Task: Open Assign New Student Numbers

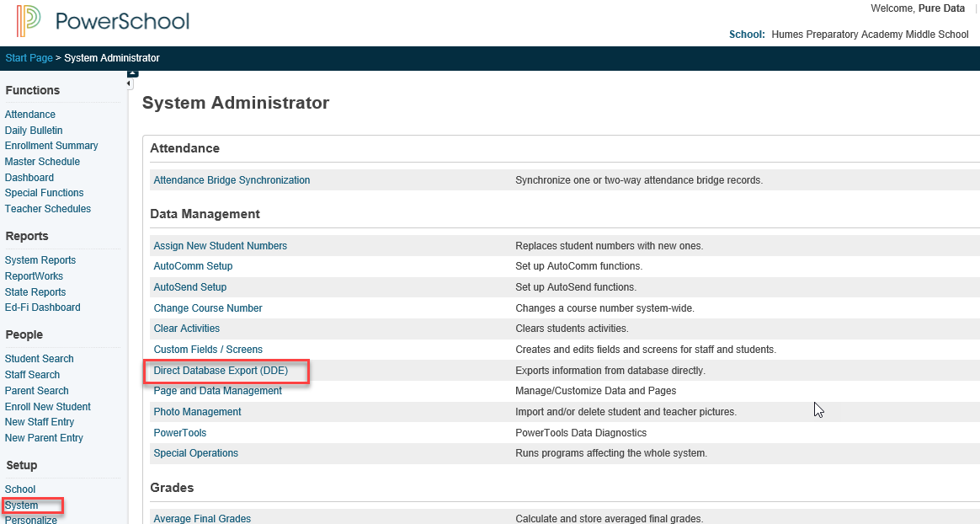Action: pyautogui.click(x=220, y=245)
